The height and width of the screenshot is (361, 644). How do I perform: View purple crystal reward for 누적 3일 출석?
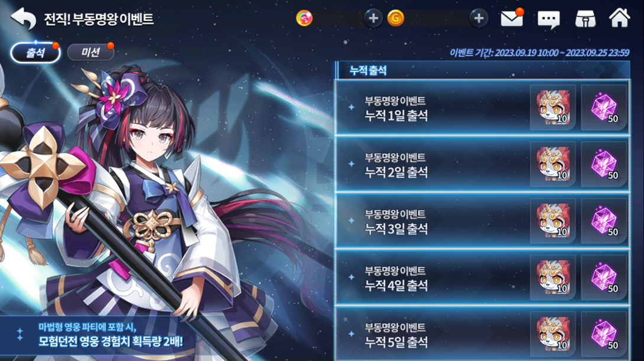604,221
